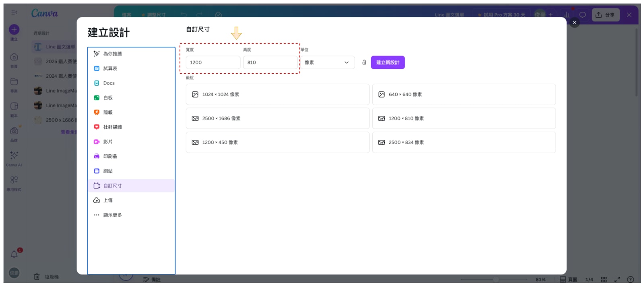Image resolution: width=644 pixels, height=286 pixels.
Task: Click the 試用 Pro 方案 30 天 button
Action: [x=502, y=15]
